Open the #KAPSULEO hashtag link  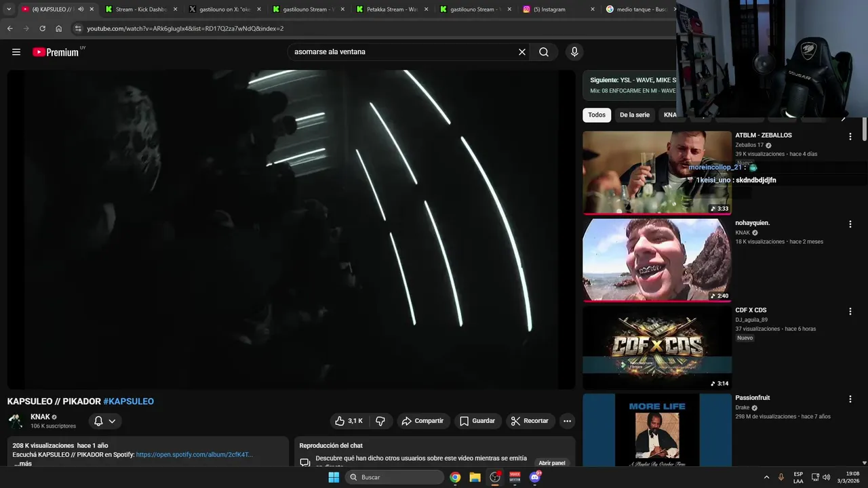pyautogui.click(x=129, y=401)
